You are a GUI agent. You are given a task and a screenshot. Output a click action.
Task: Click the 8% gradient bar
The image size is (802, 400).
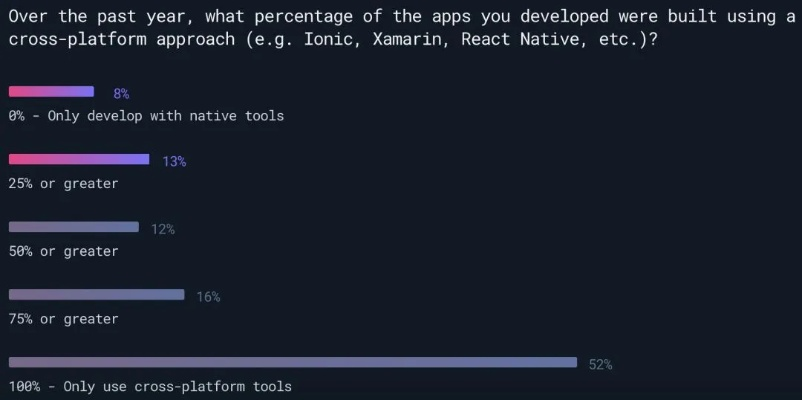click(x=51, y=91)
